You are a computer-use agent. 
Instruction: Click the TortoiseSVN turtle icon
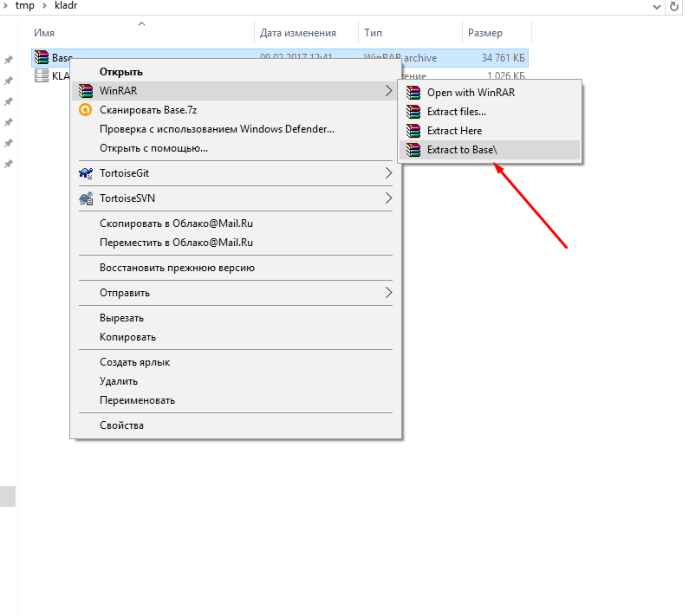click(86, 198)
